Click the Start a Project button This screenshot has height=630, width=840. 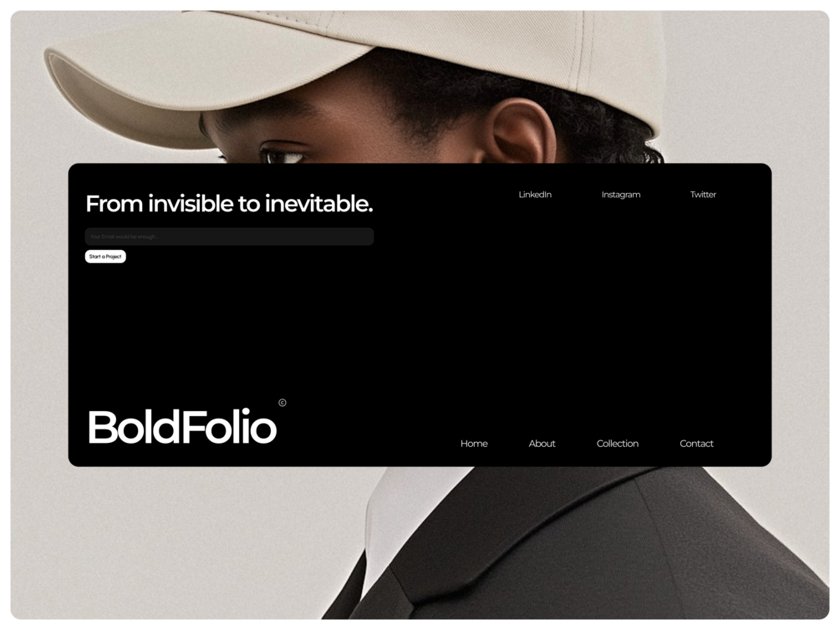click(x=105, y=257)
